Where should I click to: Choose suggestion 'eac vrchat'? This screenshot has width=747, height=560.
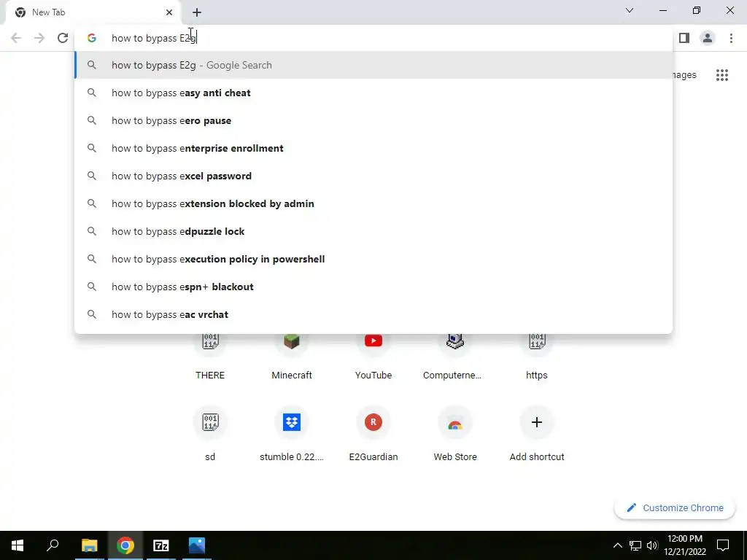coord(373,314)
